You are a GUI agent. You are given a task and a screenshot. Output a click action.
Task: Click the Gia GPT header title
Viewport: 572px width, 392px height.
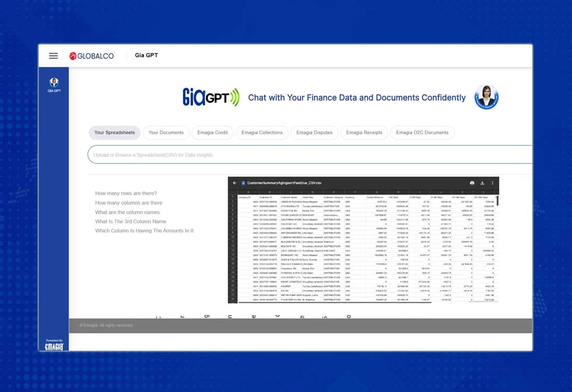pyautogui.click(x=146, y=55)
